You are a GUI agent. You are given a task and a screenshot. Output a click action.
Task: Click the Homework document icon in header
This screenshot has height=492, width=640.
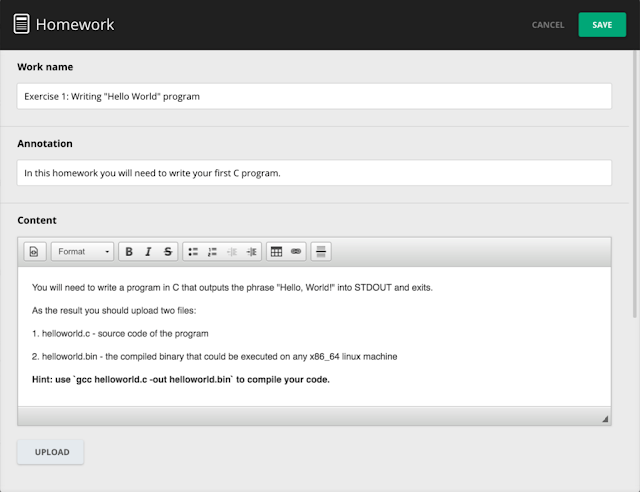click(x=21, y=24)
